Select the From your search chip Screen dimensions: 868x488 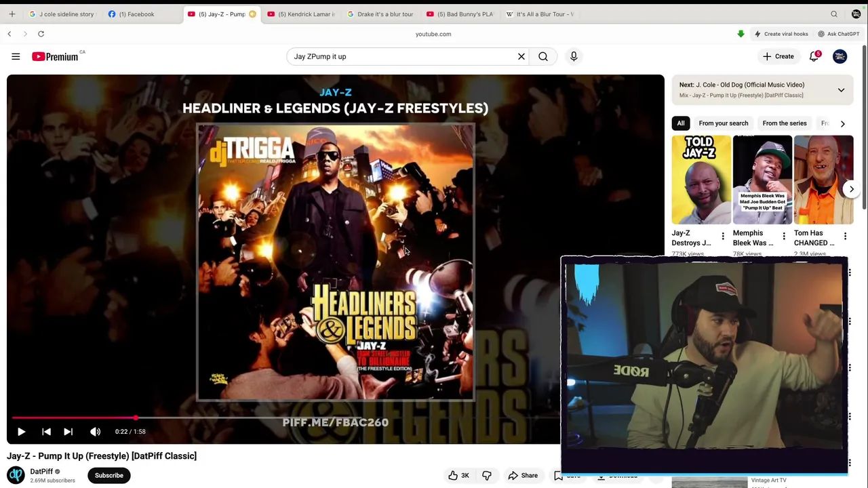pyautogui.click(x=724, y=123)
